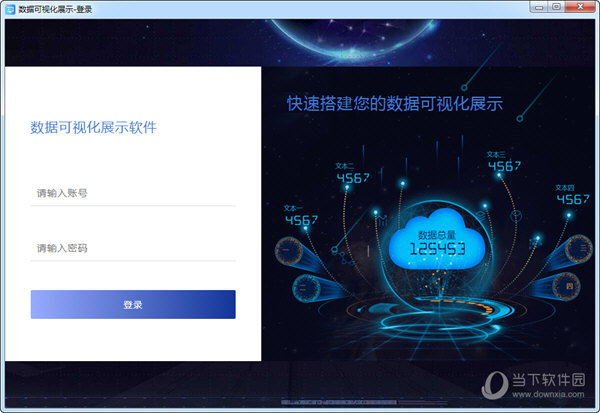Click the blue 登录 login button
Viewport: 600px width, 413px height.
pos(133,304)
